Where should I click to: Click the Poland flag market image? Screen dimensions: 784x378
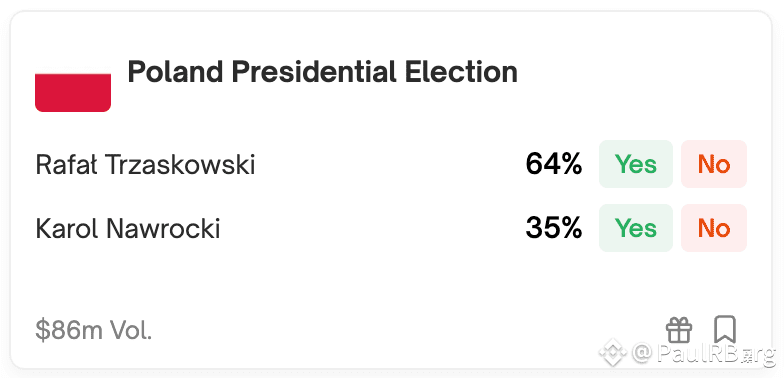pos(72,74)
